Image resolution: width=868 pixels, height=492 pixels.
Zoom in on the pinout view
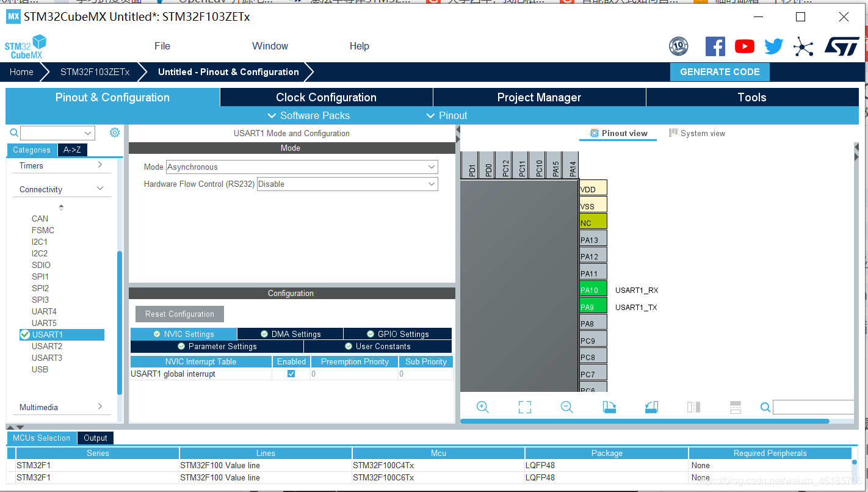[x=483, y=407]
